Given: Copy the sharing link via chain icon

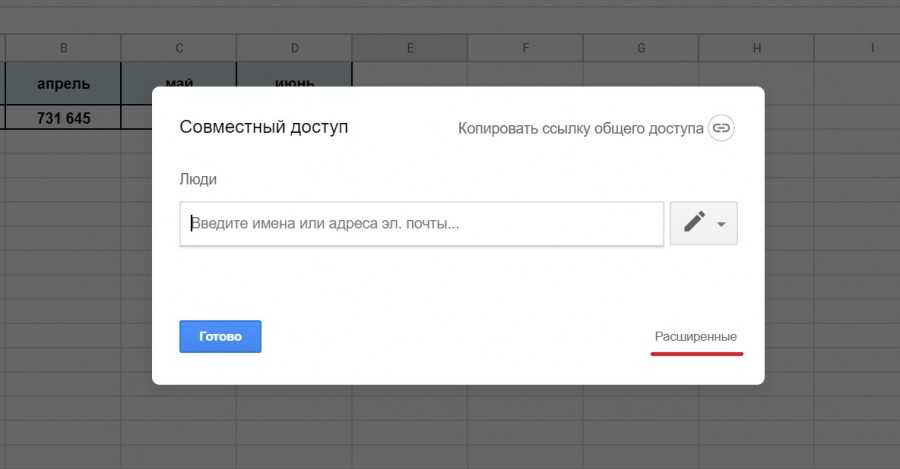Looking at the screenshot, I should [721, 128].
